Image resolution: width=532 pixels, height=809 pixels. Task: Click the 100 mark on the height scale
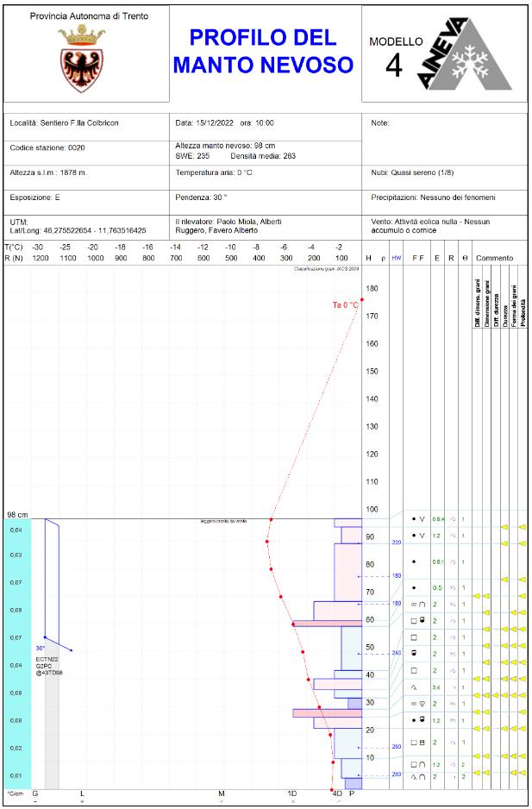click(x=372, y=509)
